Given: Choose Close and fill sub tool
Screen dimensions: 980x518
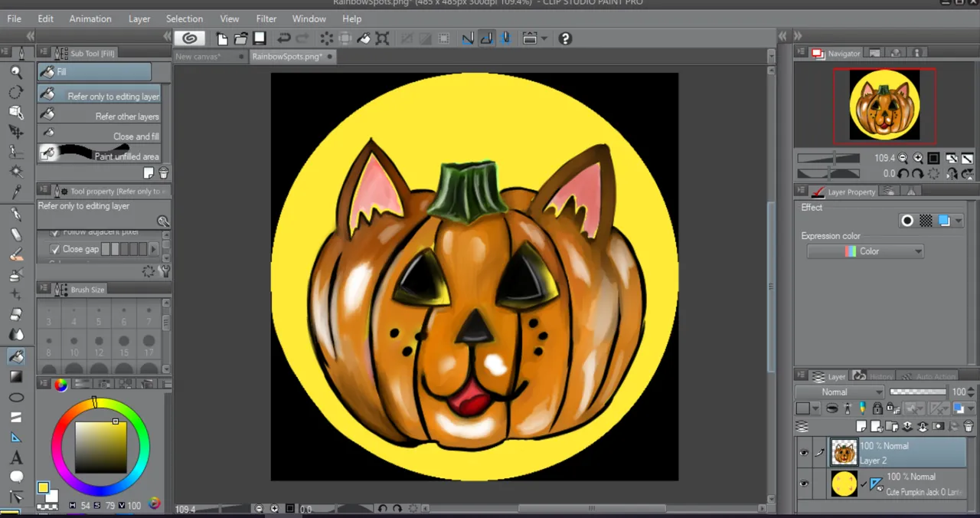Looking at the screenshot, I should coord(100,136).
